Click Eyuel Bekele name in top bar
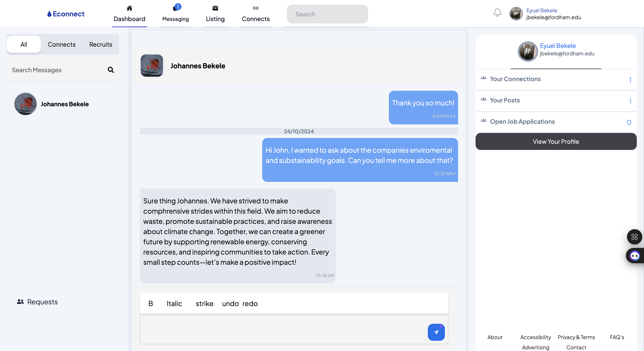Image resolution: width=644 pixels, height=351 pixels. pos(542,10)
